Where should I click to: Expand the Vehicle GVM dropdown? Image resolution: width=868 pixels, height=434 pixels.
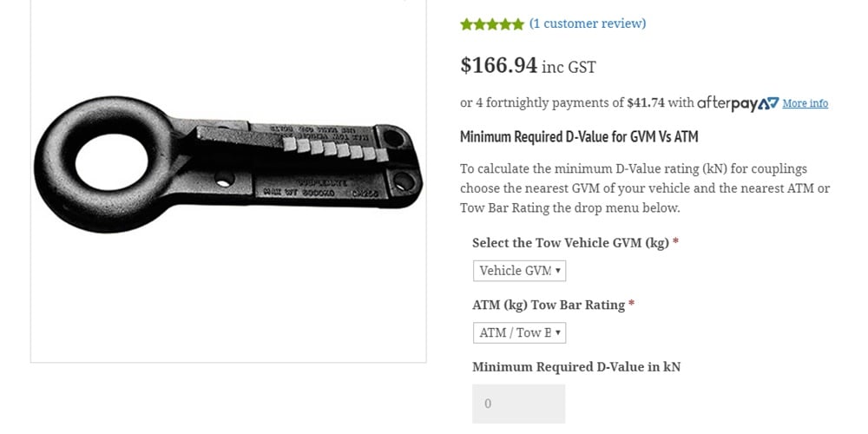[519, 271]
